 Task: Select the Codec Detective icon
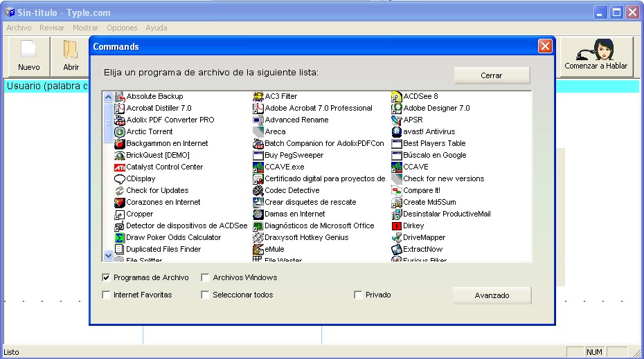(x=258, y=191)
